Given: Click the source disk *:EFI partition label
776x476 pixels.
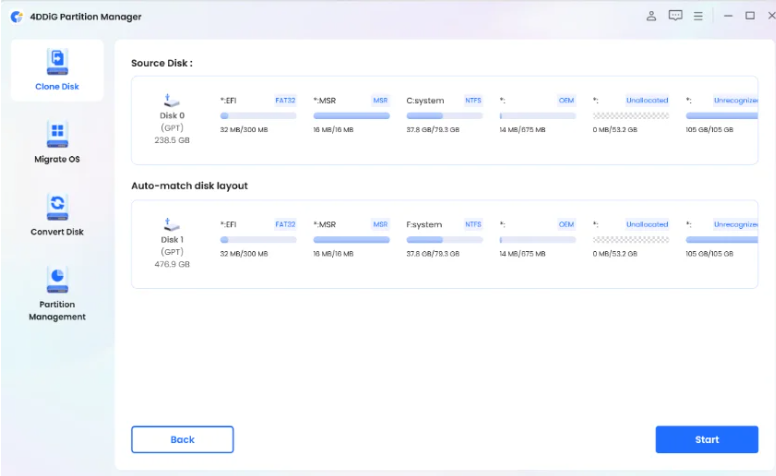Looking at the screenshot, I should [228, 100].
